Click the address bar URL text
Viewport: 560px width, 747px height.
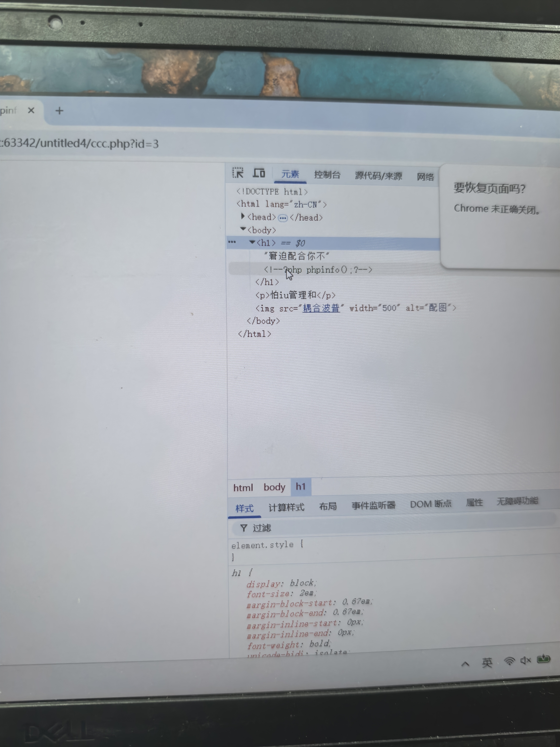pyautogui.click(x=81, y=144)
